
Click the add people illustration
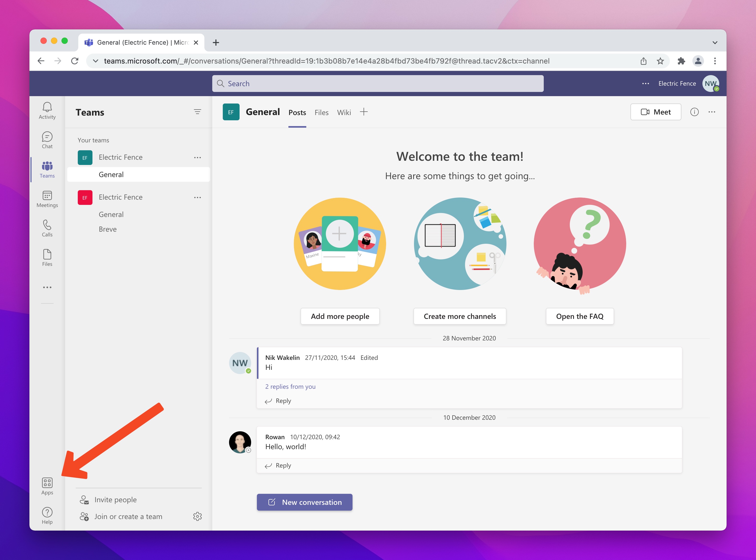point(340,244)
